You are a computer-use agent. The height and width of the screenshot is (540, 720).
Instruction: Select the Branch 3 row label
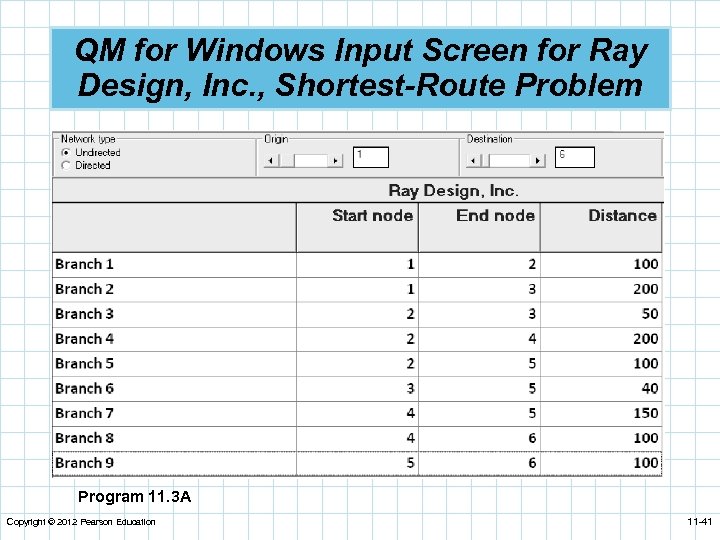[x=174, y=314]
